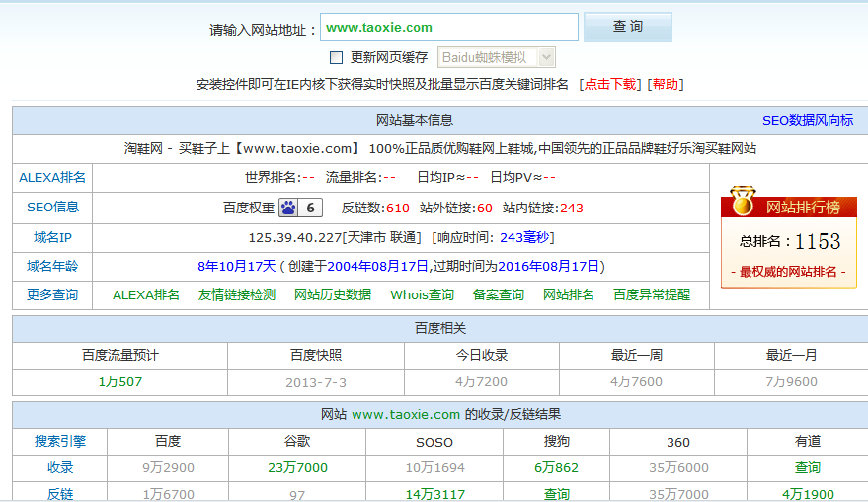This screenshot has width=868, height=502.
Task: Open 备案查询 link
Action: [499, 294]
